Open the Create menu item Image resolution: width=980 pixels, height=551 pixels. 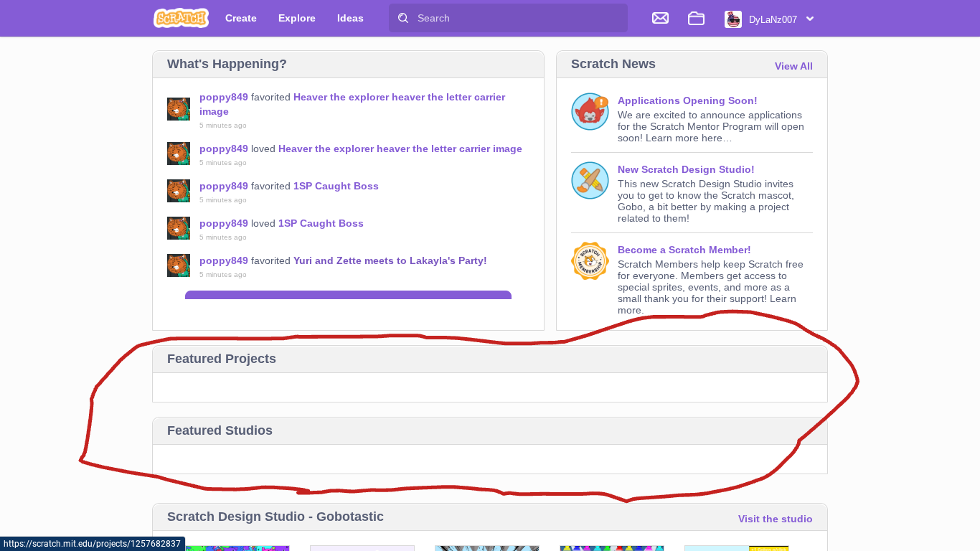(x=241, y=18)
